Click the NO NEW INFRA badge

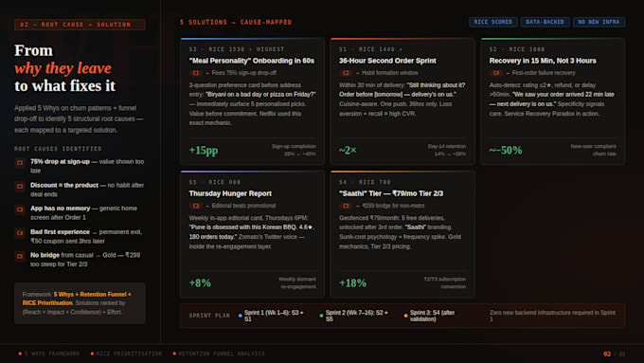(599, 22)
